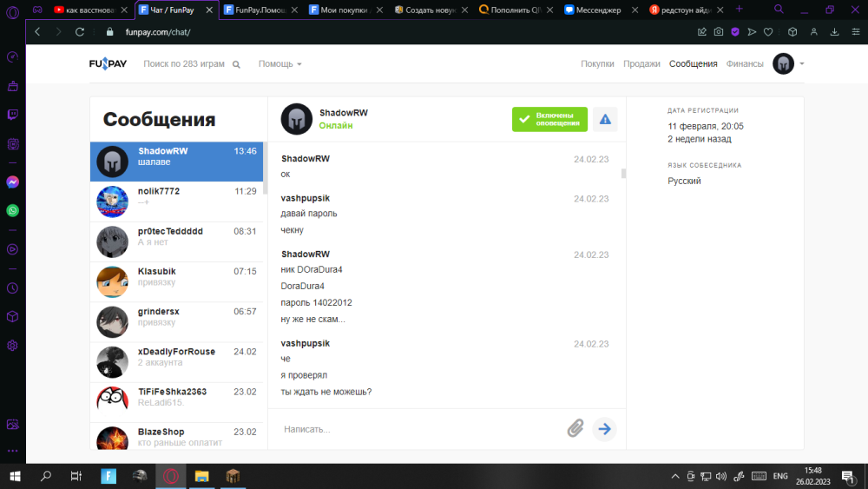The width and height of the screenshot is (868, 489).
Task: Open the Windows notification center
Action: click(x=848, y=476)
